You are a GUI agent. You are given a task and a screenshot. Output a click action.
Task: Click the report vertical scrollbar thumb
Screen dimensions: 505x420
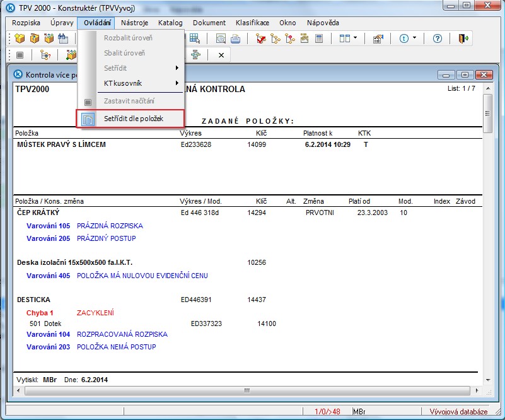coord(487,114)
